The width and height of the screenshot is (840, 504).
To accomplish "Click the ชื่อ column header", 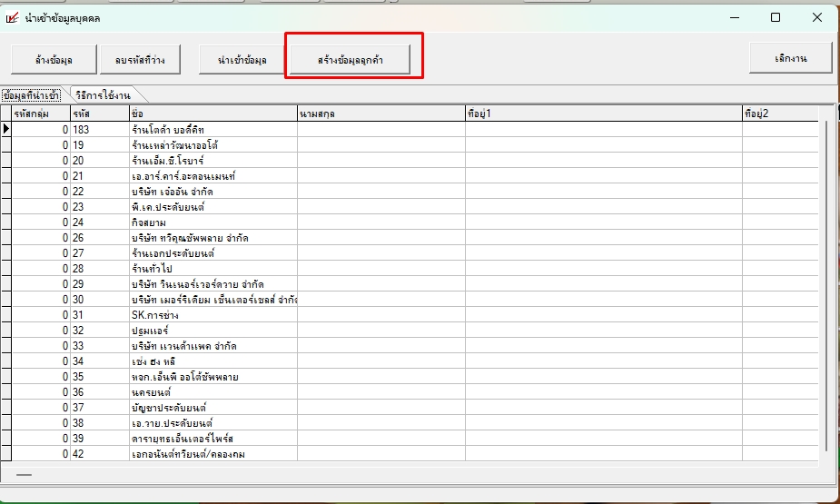I will (212, 114).
